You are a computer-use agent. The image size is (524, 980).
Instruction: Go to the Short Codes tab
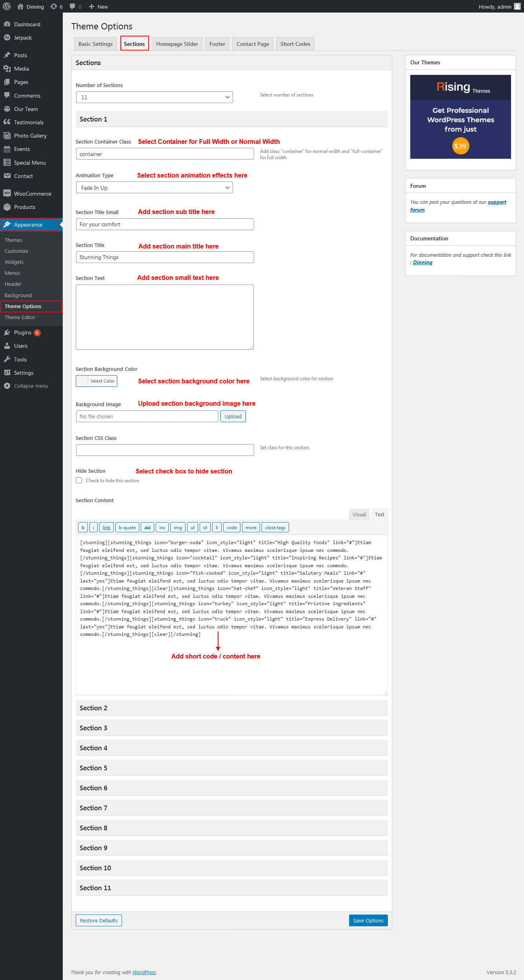(x=295, y=44)
